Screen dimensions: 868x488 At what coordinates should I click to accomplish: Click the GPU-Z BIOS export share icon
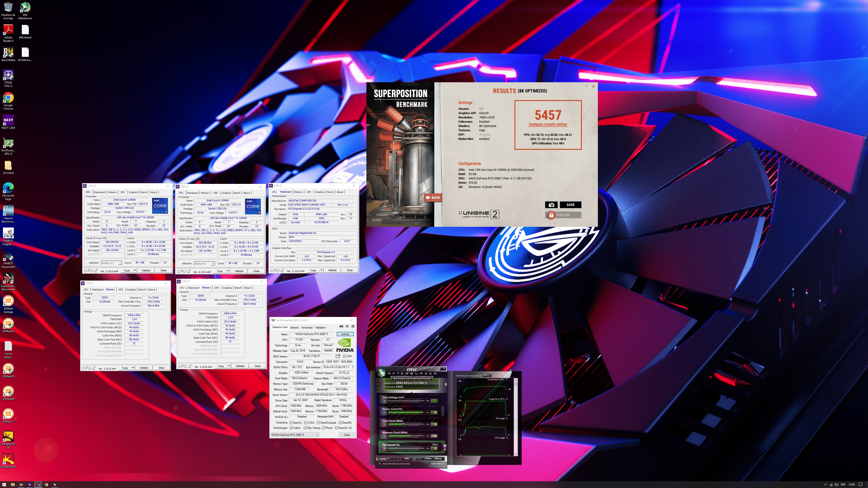338,356
